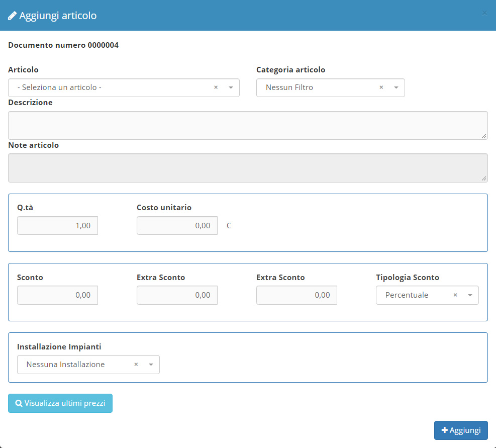Clear Tipologia Sconto value using x icon
The height and width of the screenshot is (448, 496).
click(x=455, y=295)
